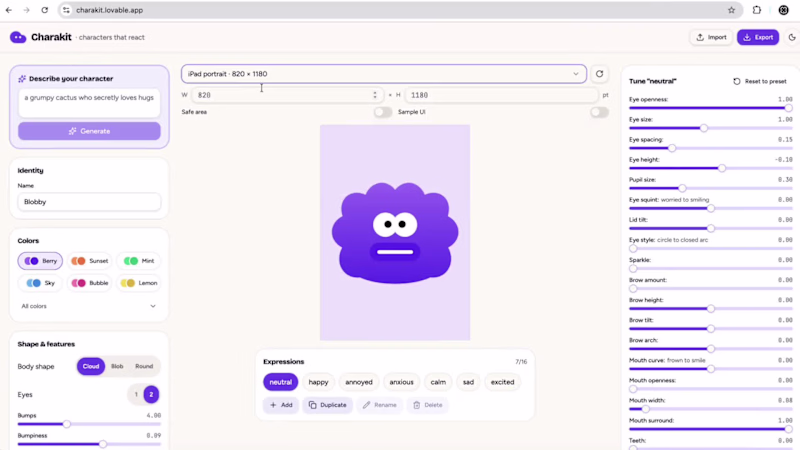This screenshot has height=450, width=800.
Task: Open the iPad portrait size dropdown
Action: click(x=384, y=74)
